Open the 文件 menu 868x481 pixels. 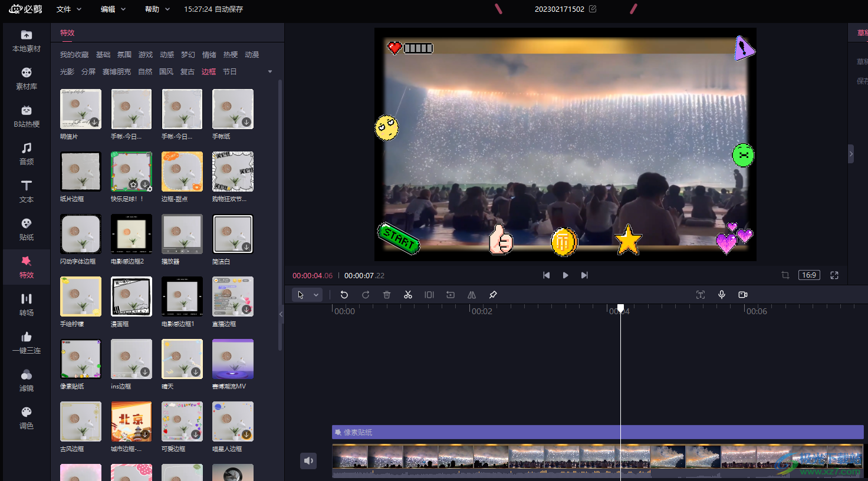[69, 9]
